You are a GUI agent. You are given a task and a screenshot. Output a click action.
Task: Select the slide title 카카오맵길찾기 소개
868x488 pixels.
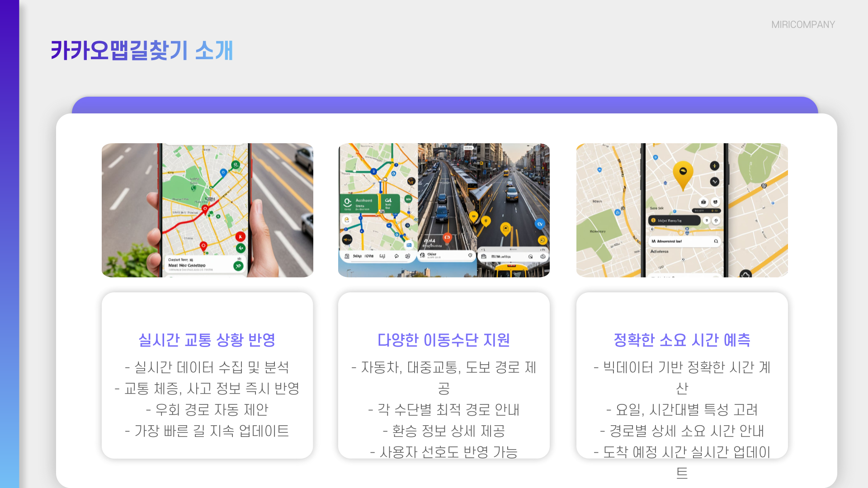pyautogui.click(x=142, y=50)
